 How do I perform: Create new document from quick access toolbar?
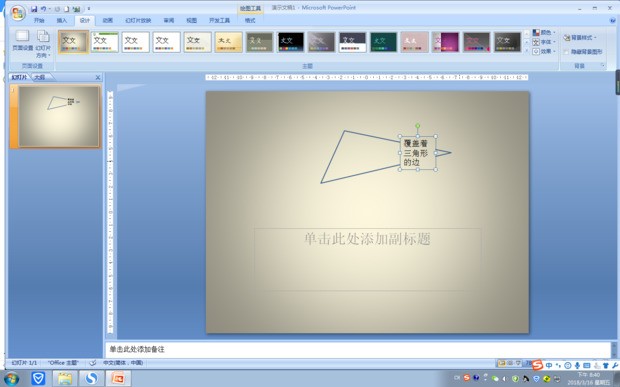(66, 9)
